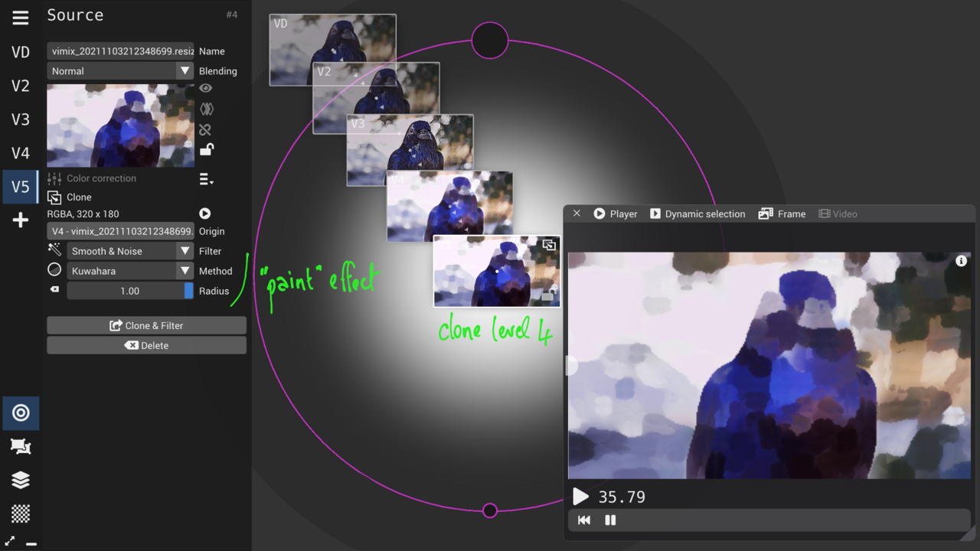The height and width of the screenshot is (551, 980).
Task: Toggle the broken link icon
Action: (205, 130)
